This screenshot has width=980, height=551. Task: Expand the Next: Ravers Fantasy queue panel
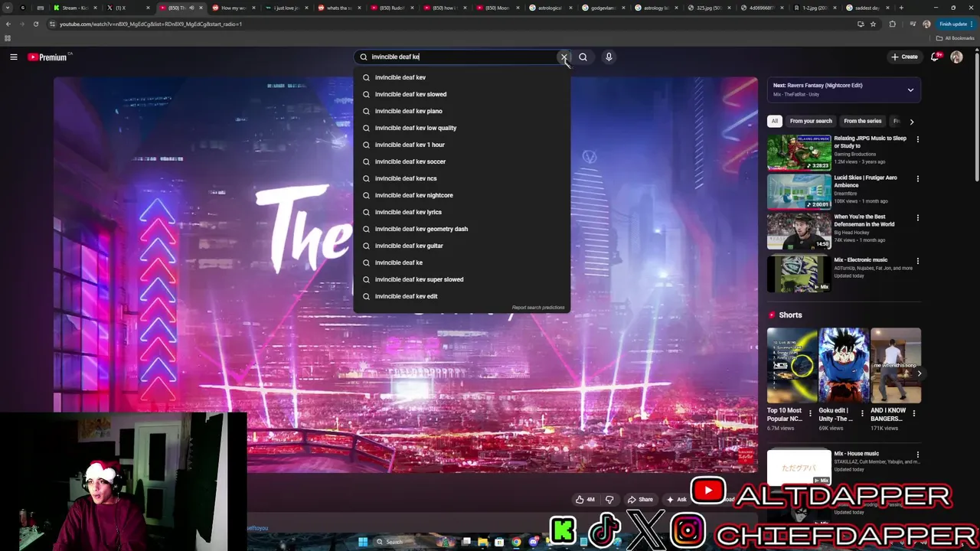910,90
